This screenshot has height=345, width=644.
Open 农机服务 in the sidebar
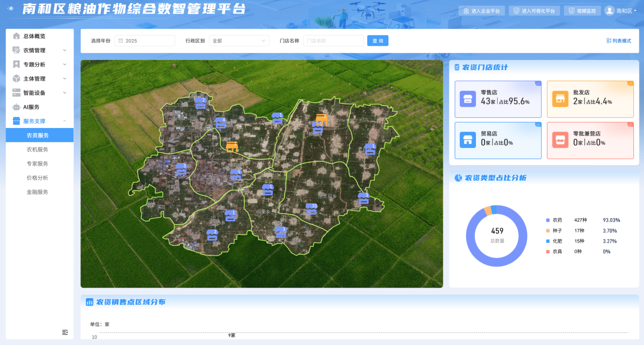[37, 150]
